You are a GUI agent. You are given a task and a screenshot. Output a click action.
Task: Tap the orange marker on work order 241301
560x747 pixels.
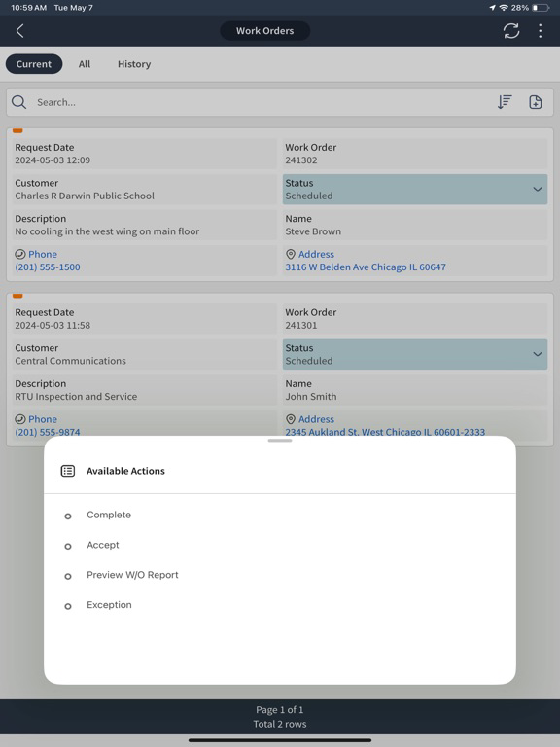pos(17,296)
